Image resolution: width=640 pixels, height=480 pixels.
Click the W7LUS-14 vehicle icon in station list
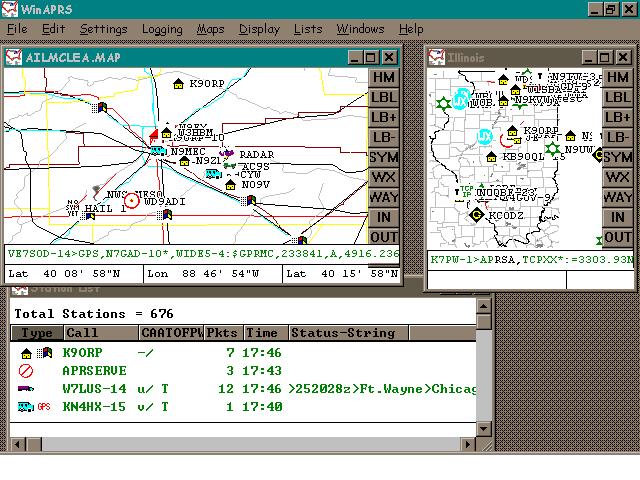[27, 389]
